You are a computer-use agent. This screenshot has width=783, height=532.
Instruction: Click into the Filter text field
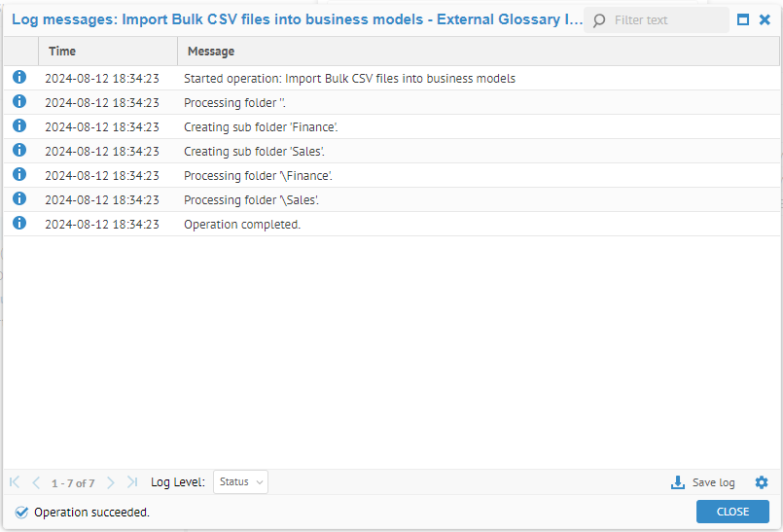tap(665, 20)
